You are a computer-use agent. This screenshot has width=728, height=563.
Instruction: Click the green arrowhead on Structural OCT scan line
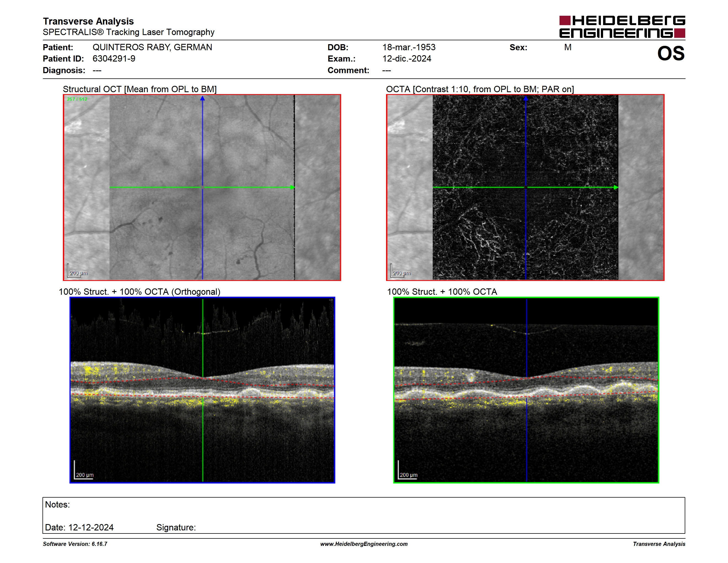pos(292,187)
